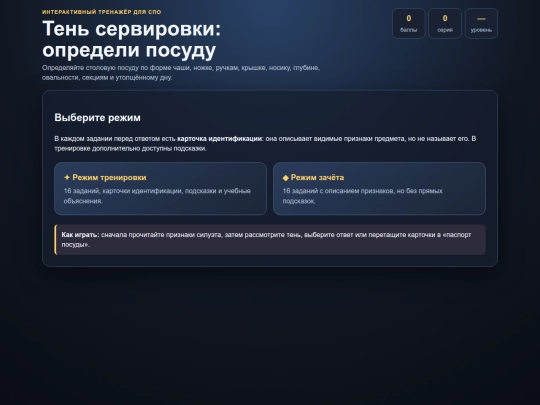
Task: Click the heading Выберите режим
Action: [97, 117]
